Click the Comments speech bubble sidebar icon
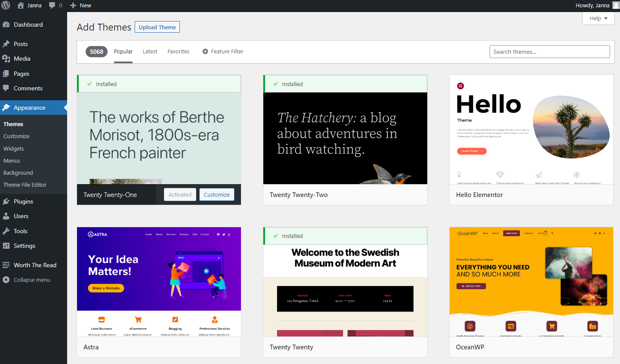This screenshot has width=620, height=364. tap(6, 88)
